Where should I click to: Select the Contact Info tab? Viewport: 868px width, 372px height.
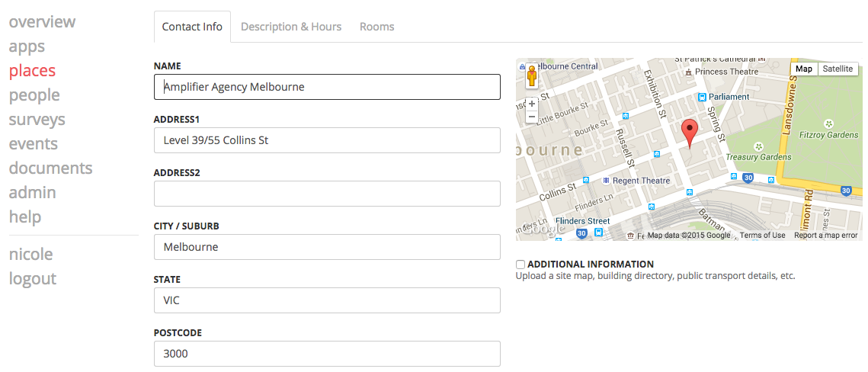[192, 27]
